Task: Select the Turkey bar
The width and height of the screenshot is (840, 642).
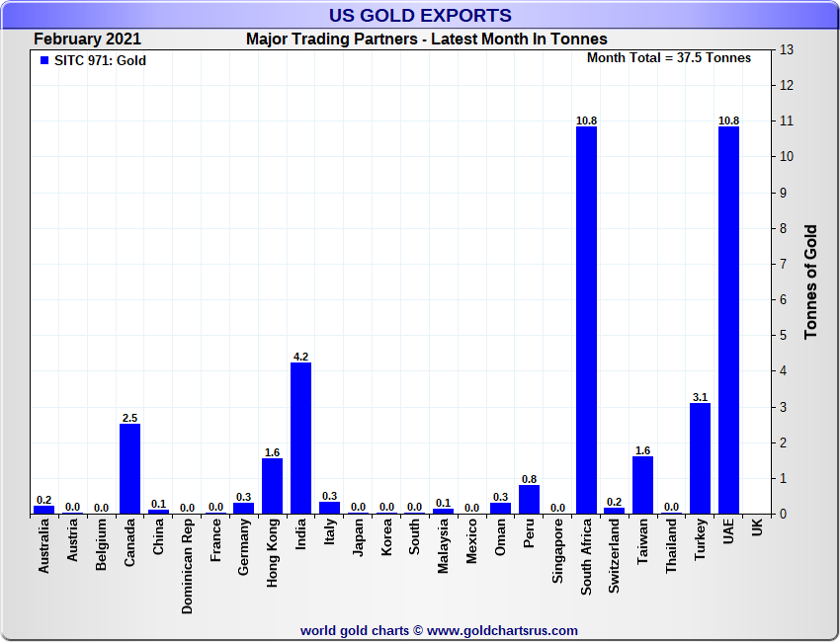Action: pos(701,458)
